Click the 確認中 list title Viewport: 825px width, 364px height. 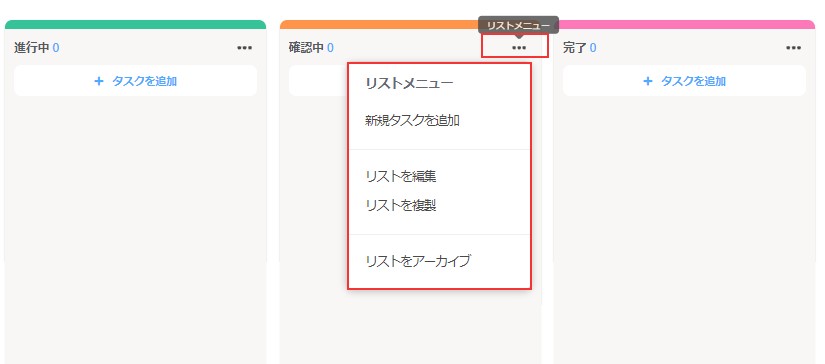click(306, 48)
